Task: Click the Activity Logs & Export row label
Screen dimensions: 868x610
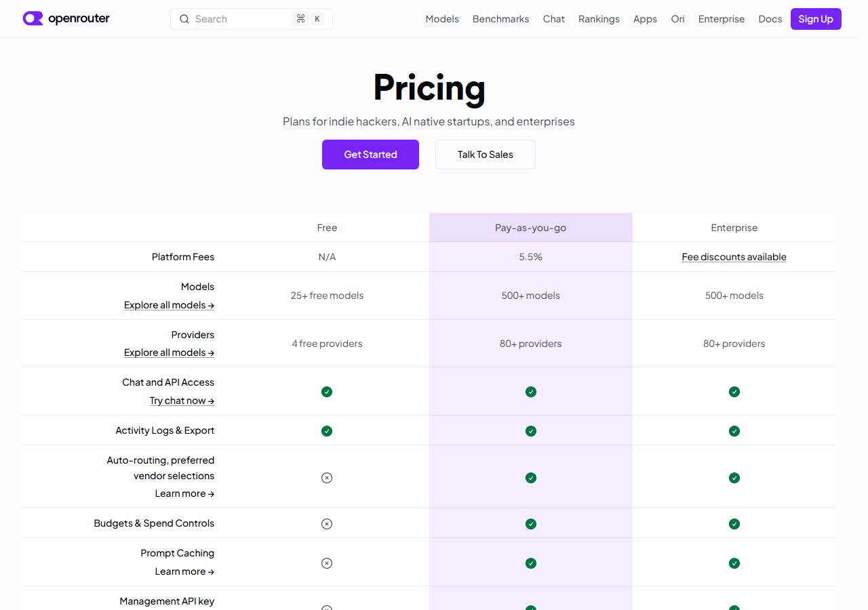Action: (165, 430)
